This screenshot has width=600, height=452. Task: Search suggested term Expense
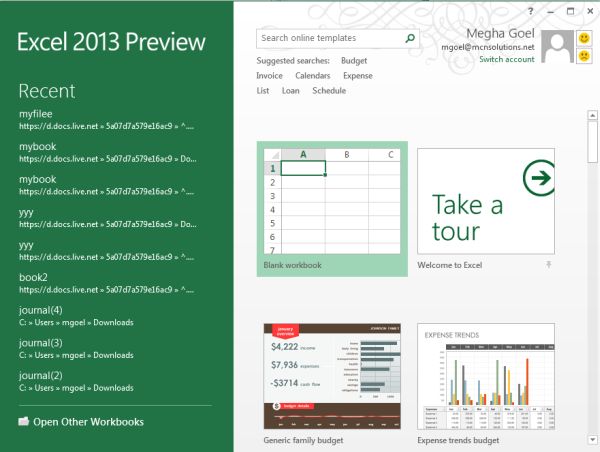point(358,75)
